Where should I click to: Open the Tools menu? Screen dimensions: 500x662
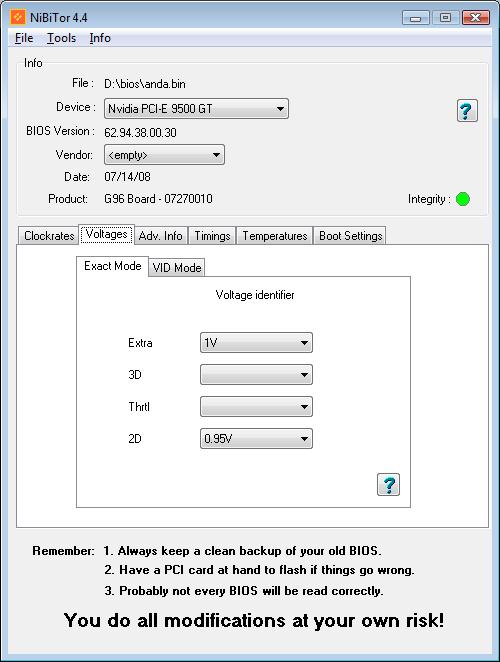click(62, 38)
